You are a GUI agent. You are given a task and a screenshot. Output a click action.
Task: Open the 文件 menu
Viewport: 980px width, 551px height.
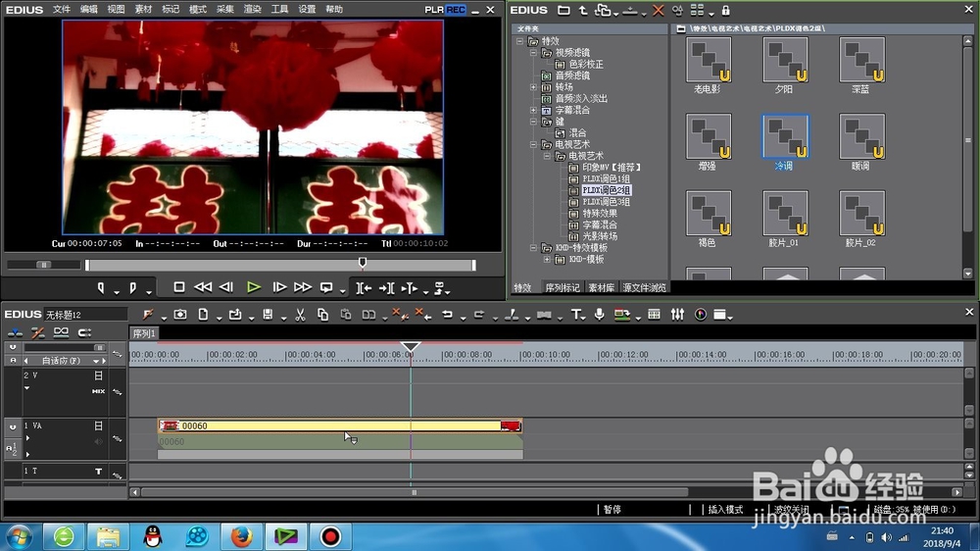61,10
